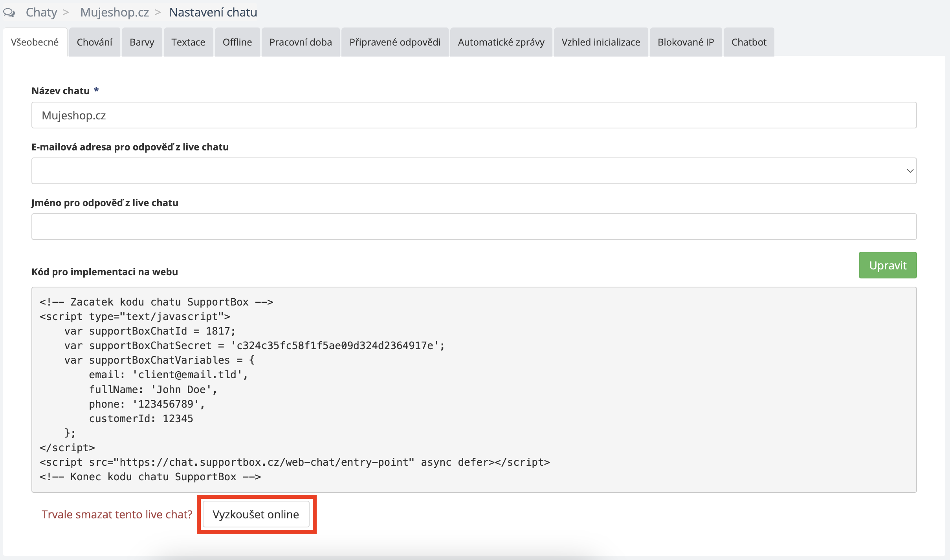Open the Chaty breadcrumb link
Image resolution: width=950 pixels, height=560 pixels.
click(41, 13)
